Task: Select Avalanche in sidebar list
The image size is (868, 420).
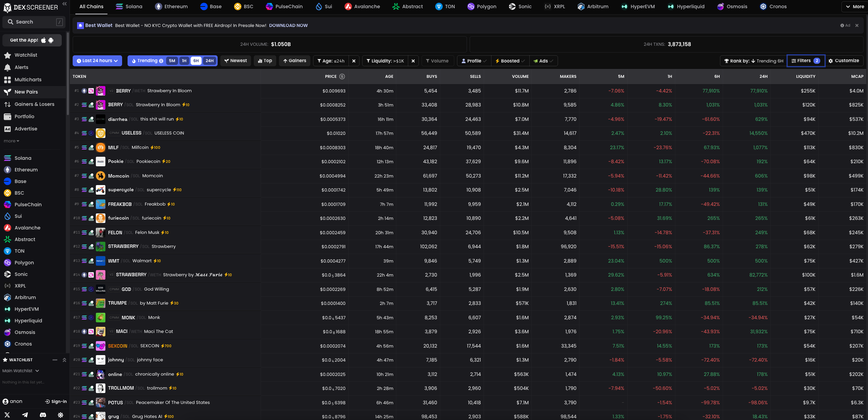Action: pyautogui.click(x=33, y=228)
